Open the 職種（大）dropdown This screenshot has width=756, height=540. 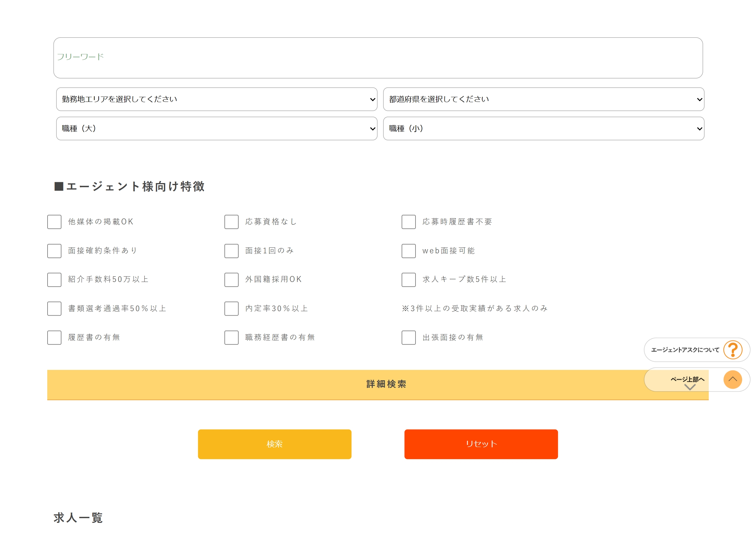coord(216,128)
